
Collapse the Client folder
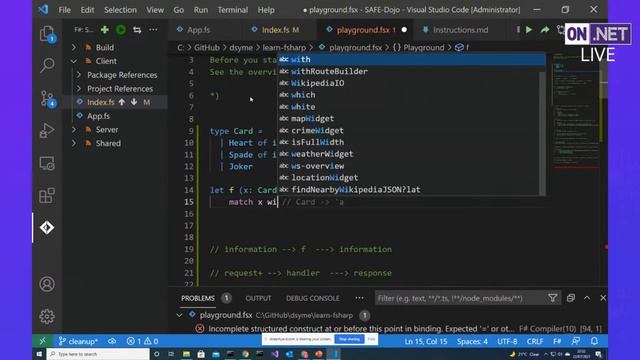click(x=74, y=61)
